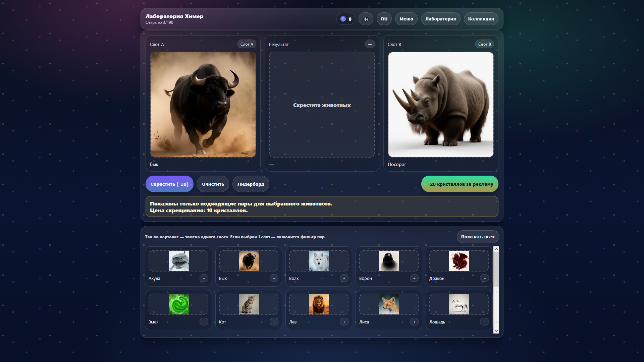Viewport: 644px width, 362px height.
Task: Select the Лошадь (horse) card thumbnail
Action: click(x=459, y=304)
